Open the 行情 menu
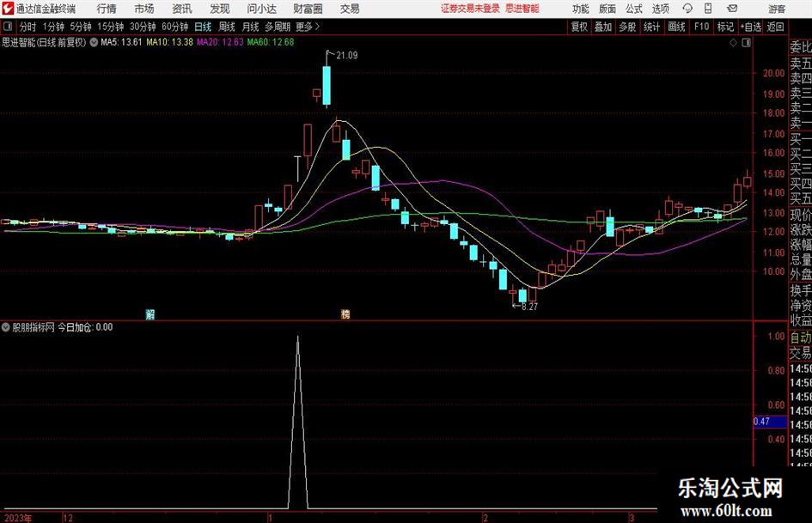This screenshot has width=812, height=523. [107, 9]
